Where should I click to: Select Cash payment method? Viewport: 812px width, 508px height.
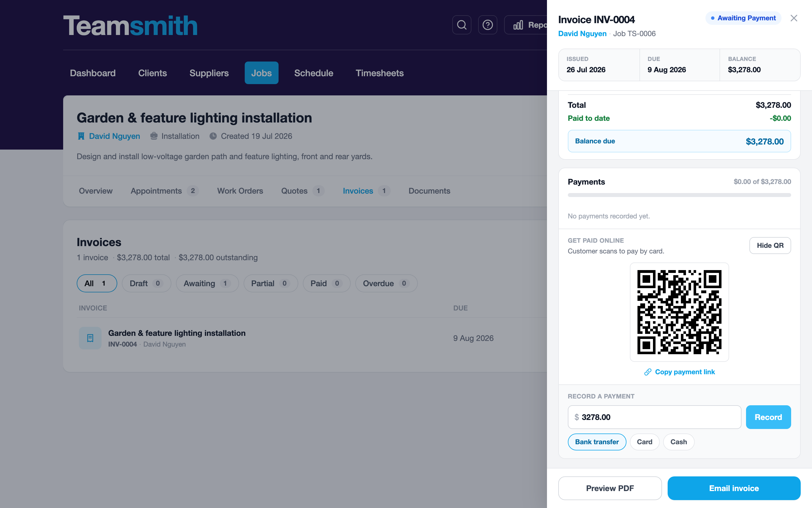[x=678, y=442]
